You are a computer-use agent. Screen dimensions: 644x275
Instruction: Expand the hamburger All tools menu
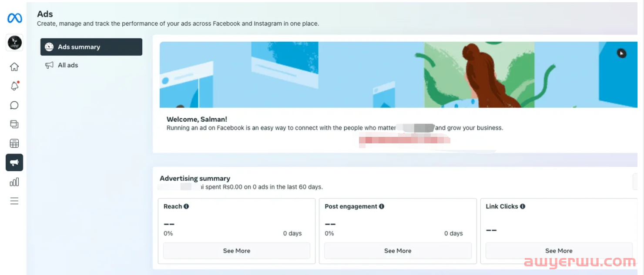point(14,201)
